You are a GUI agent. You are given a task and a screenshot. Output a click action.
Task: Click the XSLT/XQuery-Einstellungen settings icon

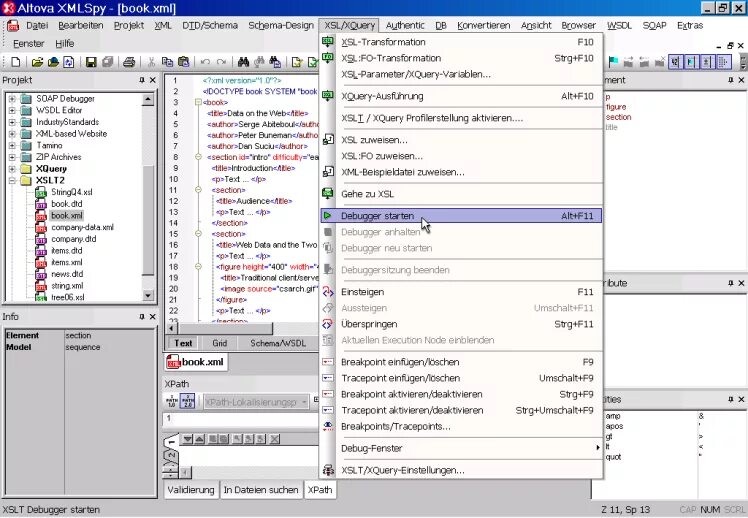pos(328,470)
